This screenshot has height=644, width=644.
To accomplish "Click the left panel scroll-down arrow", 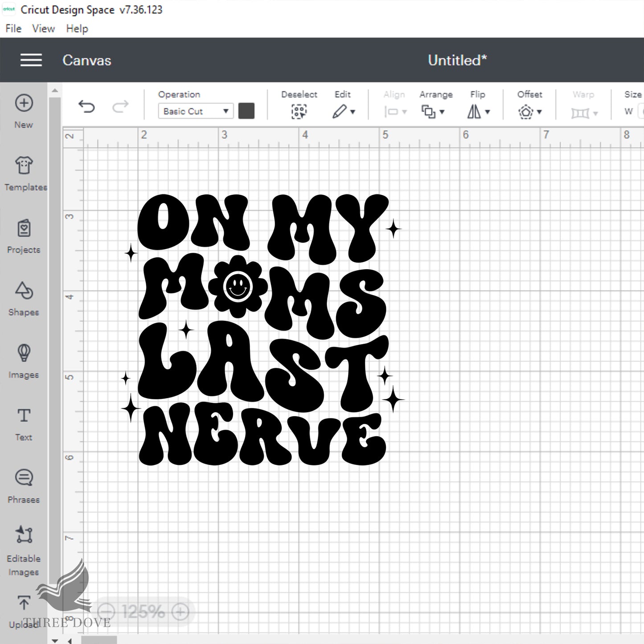I will pos(55,640).
